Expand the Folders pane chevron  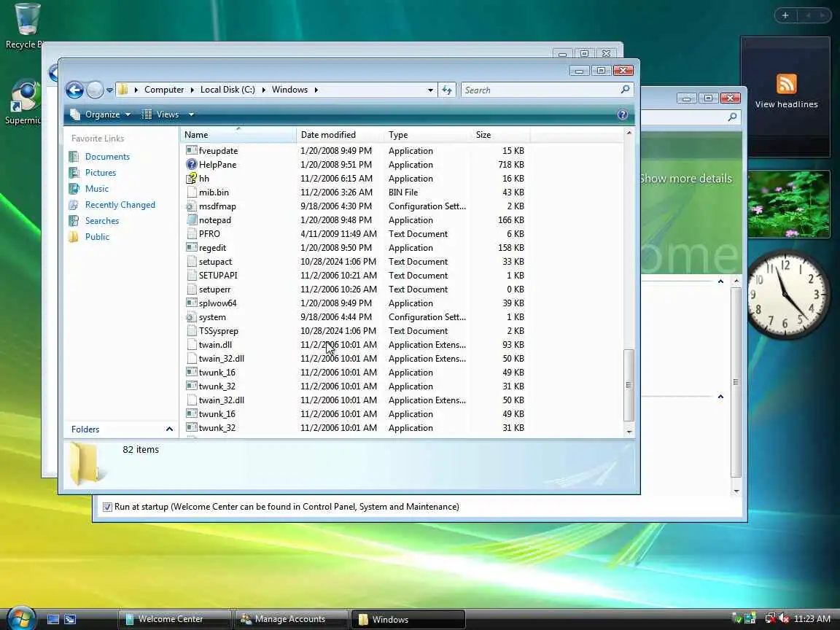coord(169,429)
